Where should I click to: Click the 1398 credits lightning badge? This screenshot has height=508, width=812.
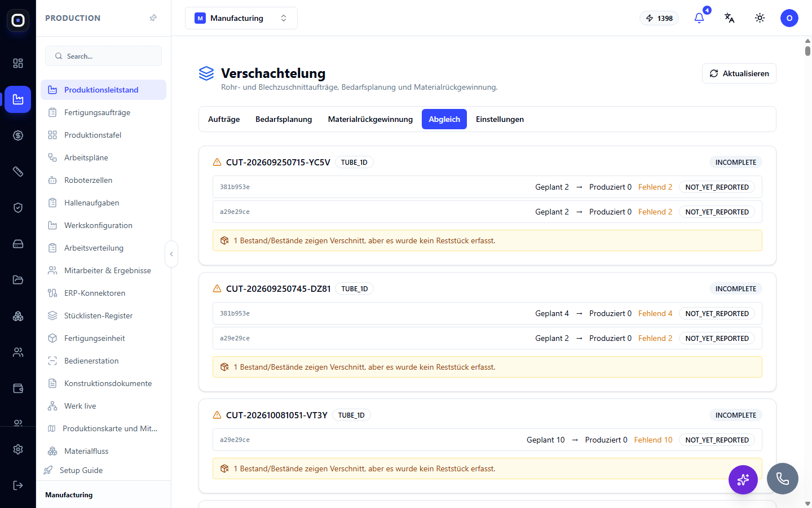(x=659, y=18)
